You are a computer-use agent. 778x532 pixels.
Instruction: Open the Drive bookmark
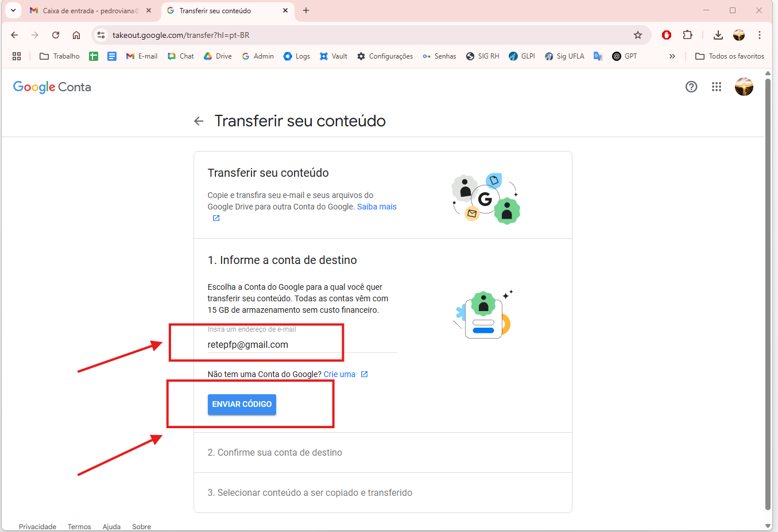tap(218, 56)
